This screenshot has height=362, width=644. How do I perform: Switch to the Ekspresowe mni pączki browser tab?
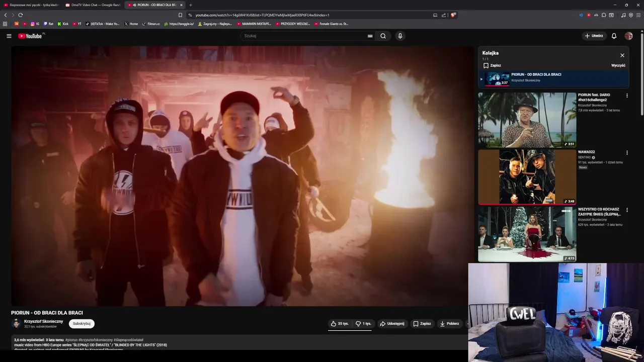(x=31, y=5)
